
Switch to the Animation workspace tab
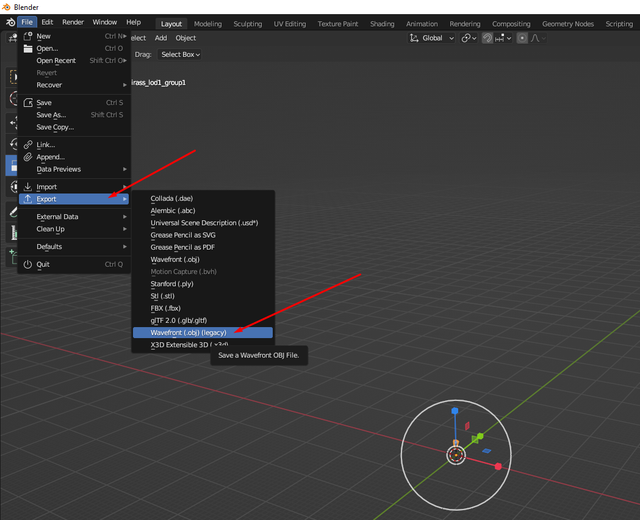coord(422,24)
